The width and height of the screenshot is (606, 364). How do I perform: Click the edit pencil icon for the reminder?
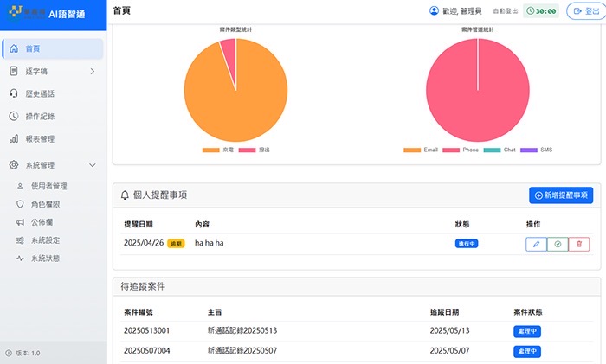[x=536, y=245]
